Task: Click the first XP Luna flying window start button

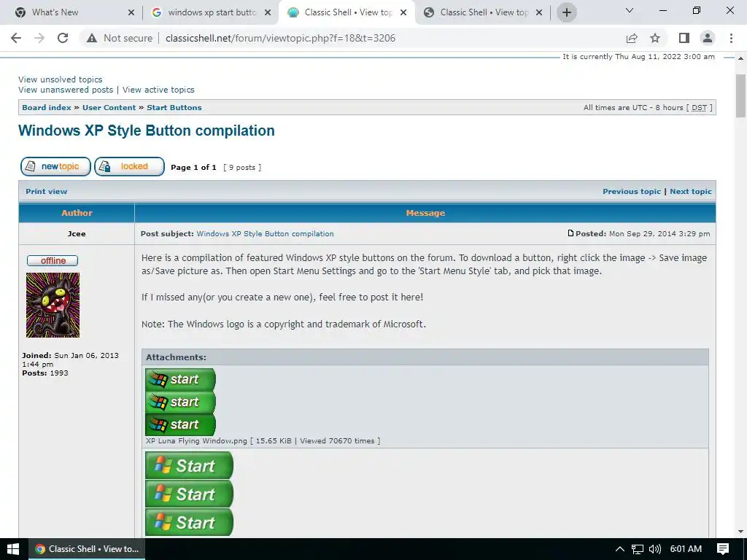Action: 181,379
